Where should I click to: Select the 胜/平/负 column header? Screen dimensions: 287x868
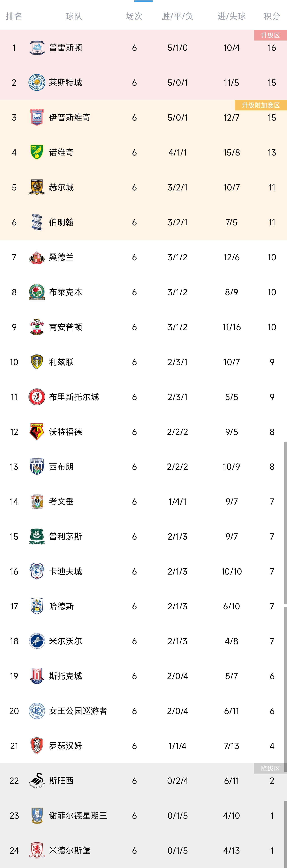(x=177, y=16)
